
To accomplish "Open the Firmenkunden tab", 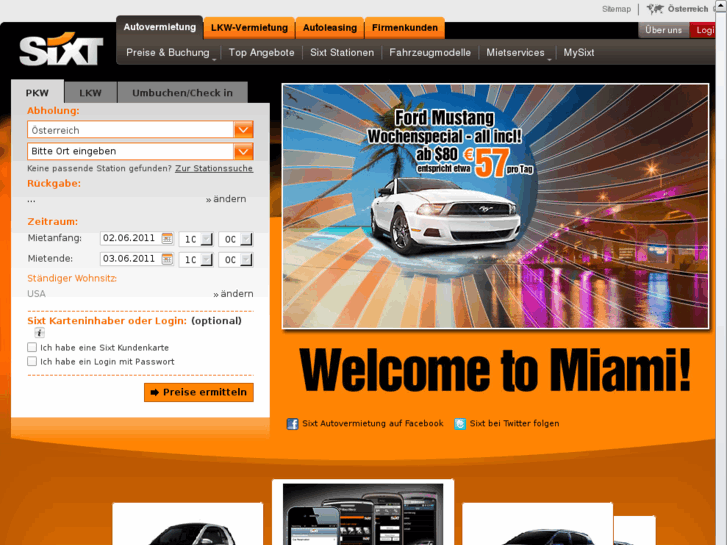I will coord(405,28).
